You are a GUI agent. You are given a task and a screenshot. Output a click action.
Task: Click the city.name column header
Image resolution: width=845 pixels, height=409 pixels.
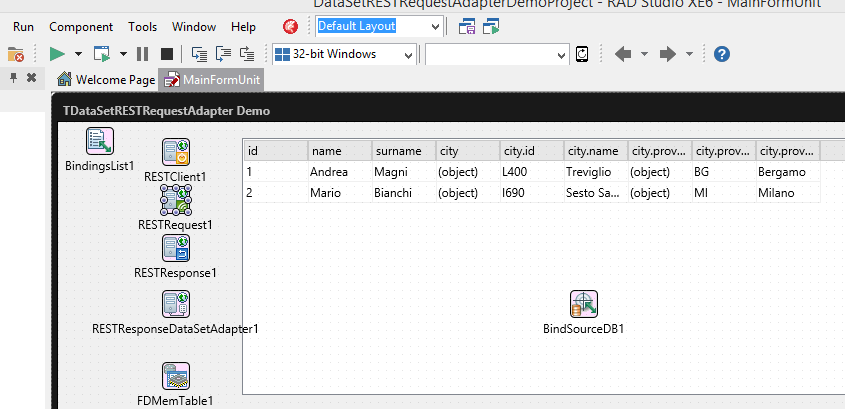(x=595, y=151)
